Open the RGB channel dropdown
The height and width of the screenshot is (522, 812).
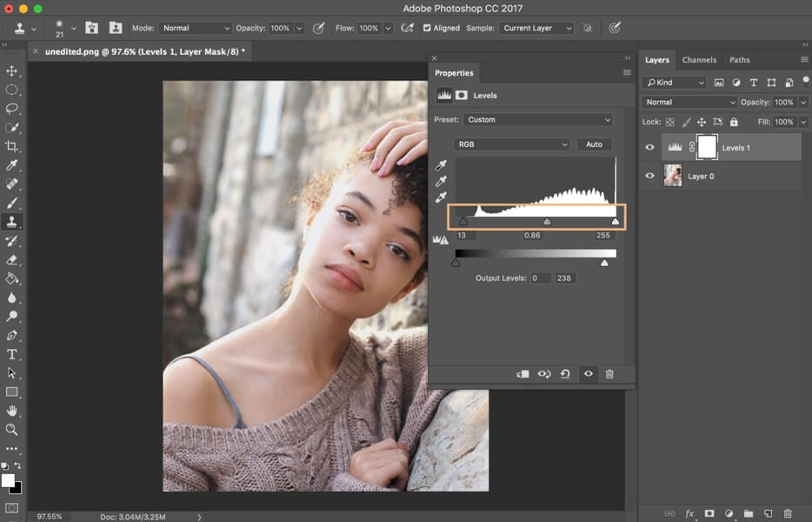pos(511,144)
